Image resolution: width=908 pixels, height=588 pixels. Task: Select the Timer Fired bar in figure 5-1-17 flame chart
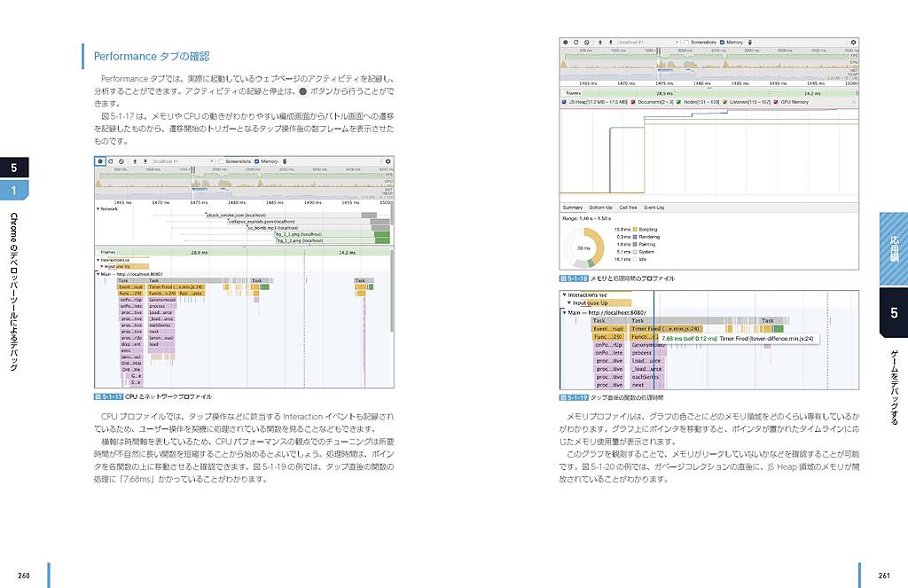176,286
